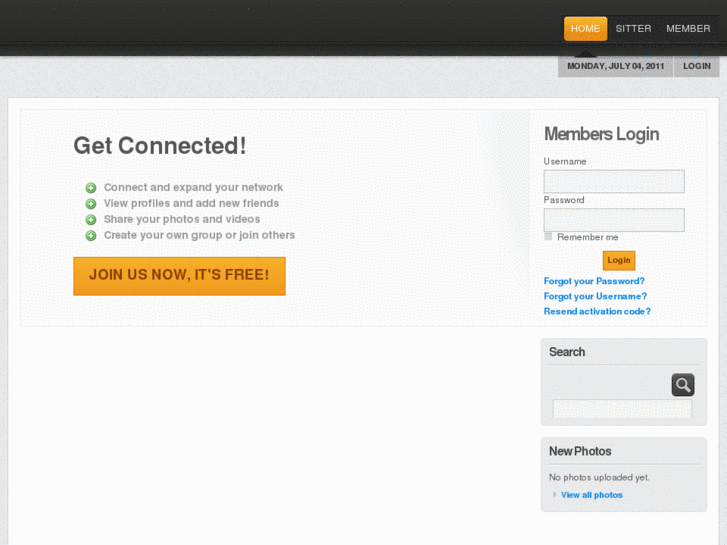
Task: Click the green plus beside Create your own group
Action: pos(91,236)
